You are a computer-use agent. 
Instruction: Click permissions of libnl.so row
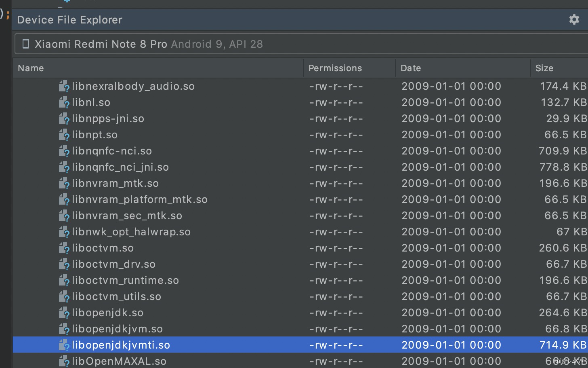click(336, 102)
